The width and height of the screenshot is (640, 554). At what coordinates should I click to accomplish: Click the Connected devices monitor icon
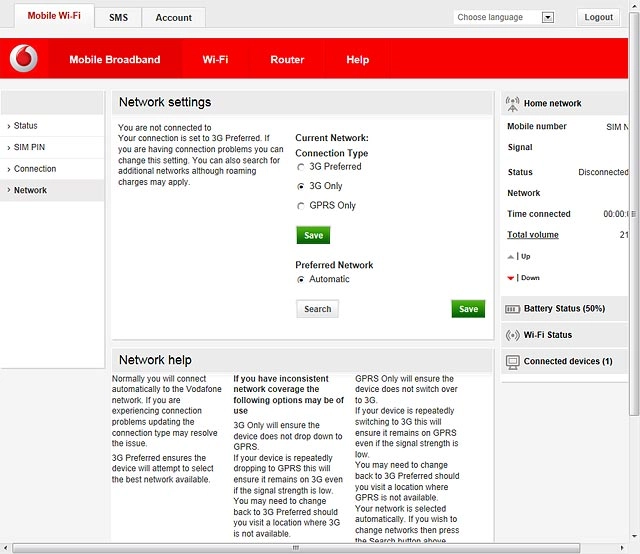pos(512,362)
